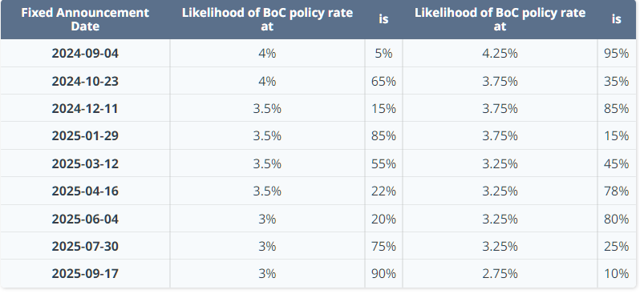The image size is (644, 294).
Task: Click the 4.25% rate cell
Action: coord(500,54)
